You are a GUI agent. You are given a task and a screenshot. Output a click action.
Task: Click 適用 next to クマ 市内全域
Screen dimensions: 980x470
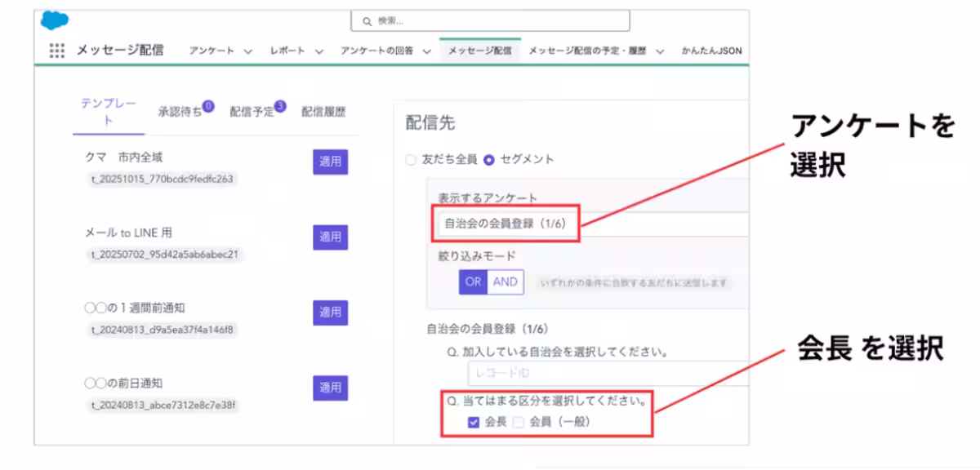pyautogui.click(x=330, y=162)
